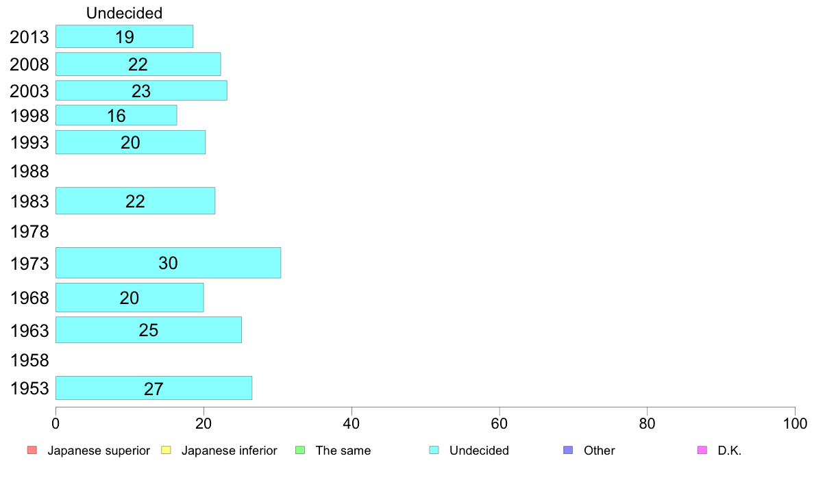The width and height of the screenshot is (814, 504).
Task: Select the 1963 bar showing 25
Action: 149,329
